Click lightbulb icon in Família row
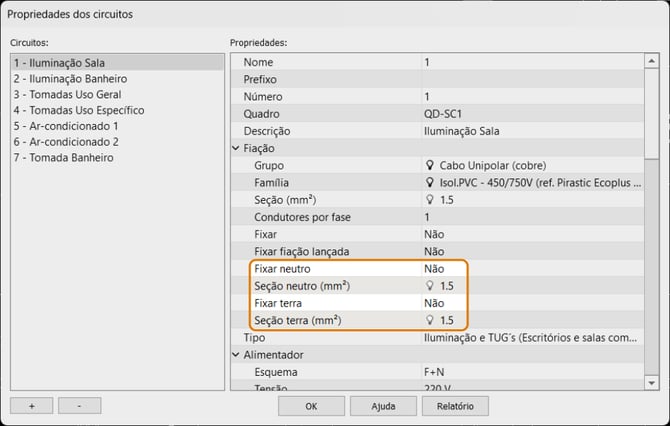Viewport: 670px width, 426px height. click(430, 183)
